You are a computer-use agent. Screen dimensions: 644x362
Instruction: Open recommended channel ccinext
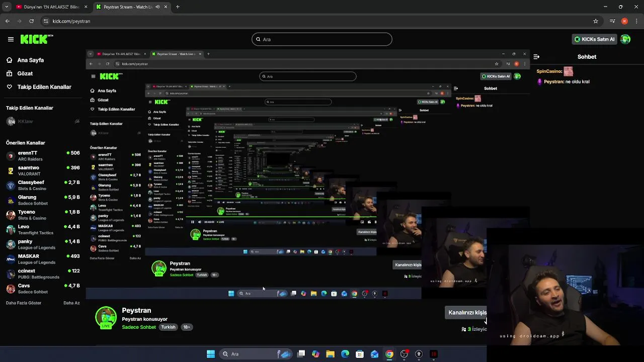(43, 274)
